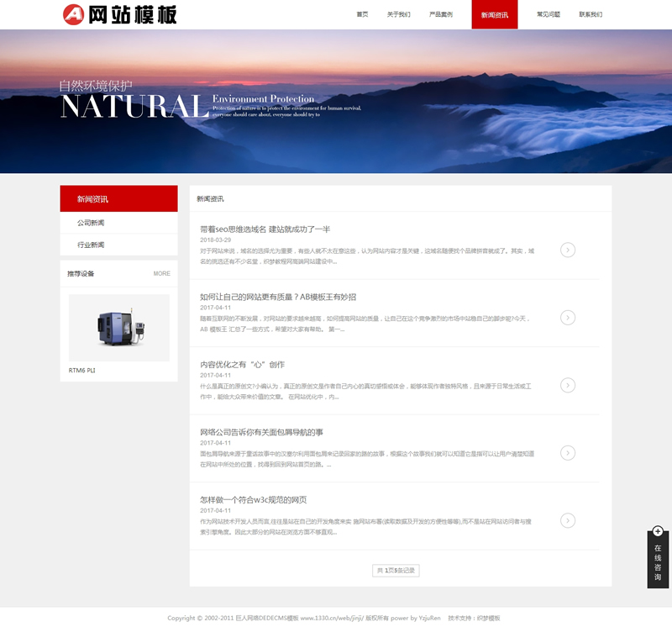The image size is (672, 627).
Task: Open 常见问题 in the top menu
Action: (x=549, y=14)
